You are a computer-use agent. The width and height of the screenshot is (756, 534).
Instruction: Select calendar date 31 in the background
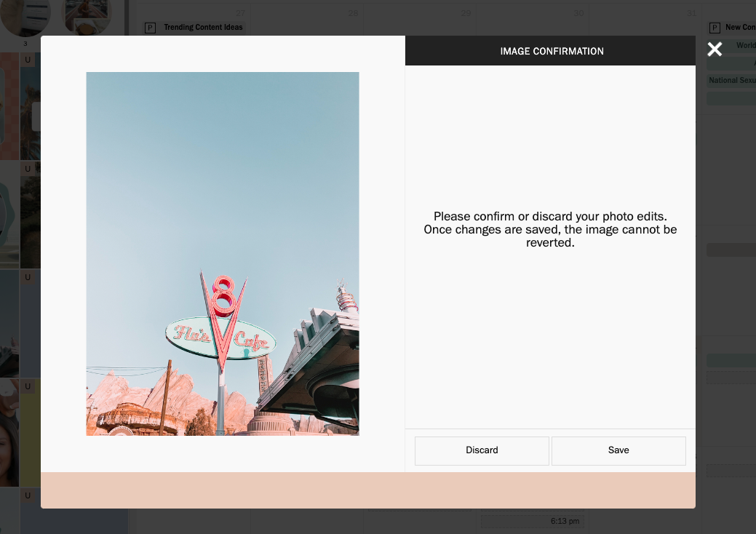691,13
